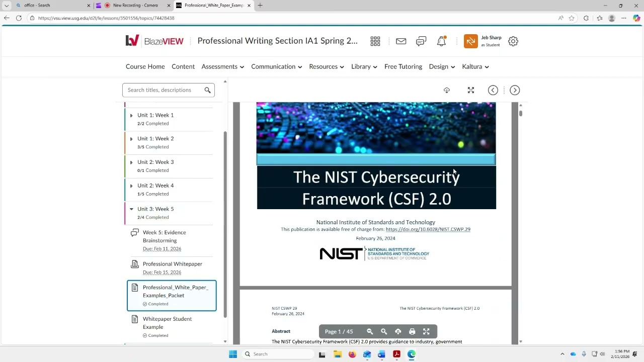Viewport: 644px width, 362px height.
Task: Go to the next topic arrow
Action: 515,90
